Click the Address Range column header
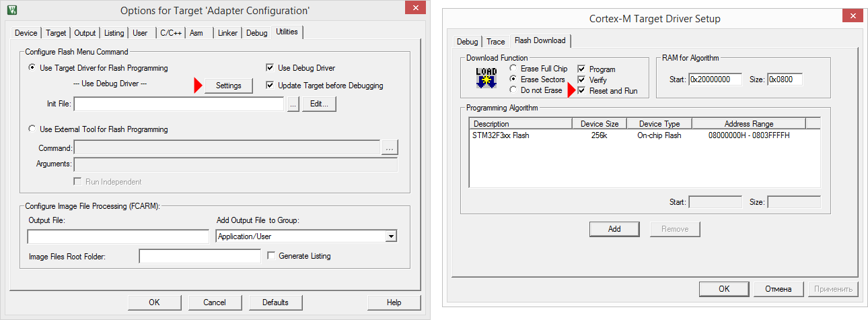 coord(748,124)
